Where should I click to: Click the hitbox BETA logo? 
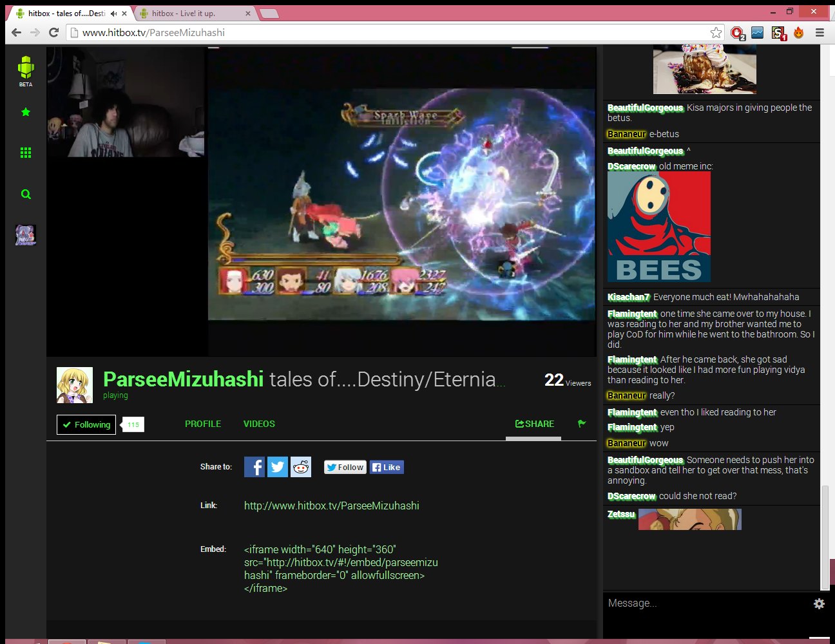point(26,66)
